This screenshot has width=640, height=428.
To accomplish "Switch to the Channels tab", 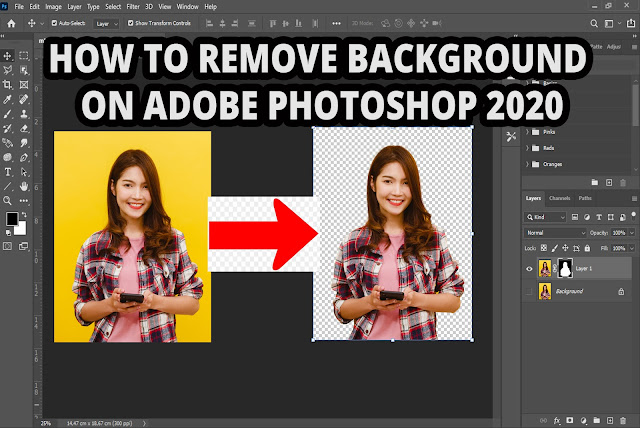I will (x=560, y=198).
